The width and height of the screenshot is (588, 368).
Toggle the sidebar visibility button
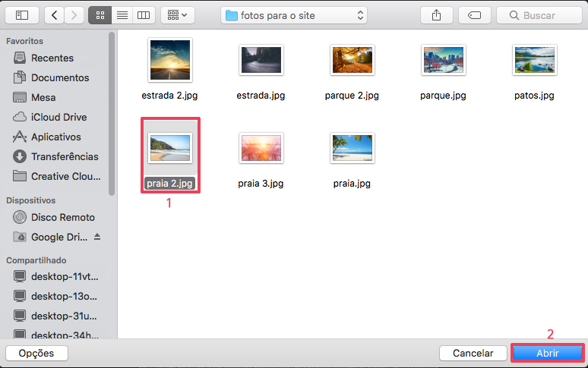[22, 15]
